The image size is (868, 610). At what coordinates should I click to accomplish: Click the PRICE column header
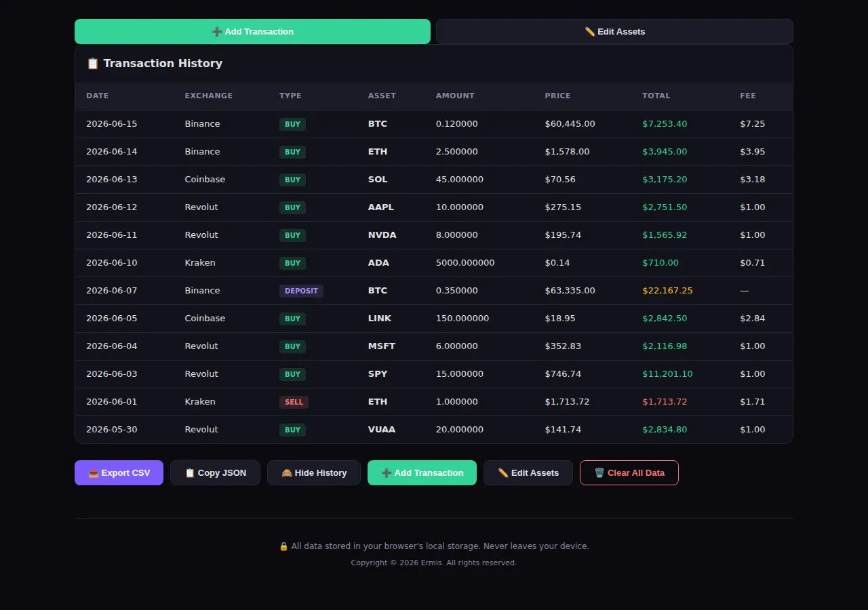(557, 96)
